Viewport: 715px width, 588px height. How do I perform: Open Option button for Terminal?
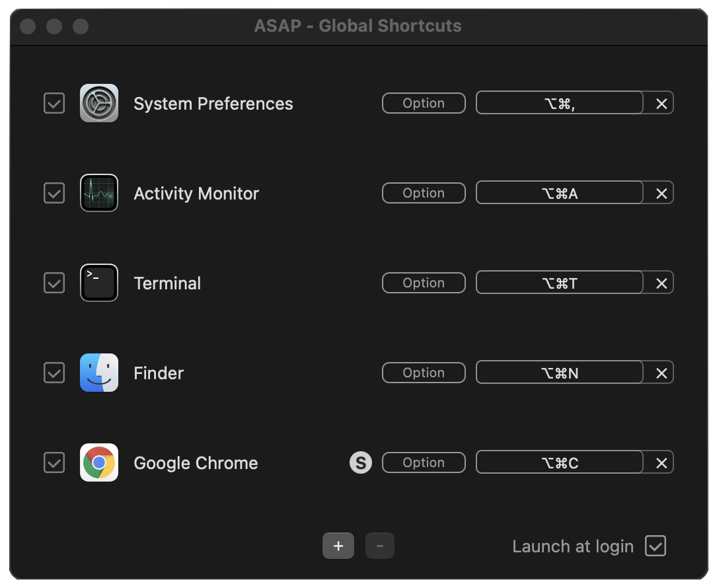424,283
